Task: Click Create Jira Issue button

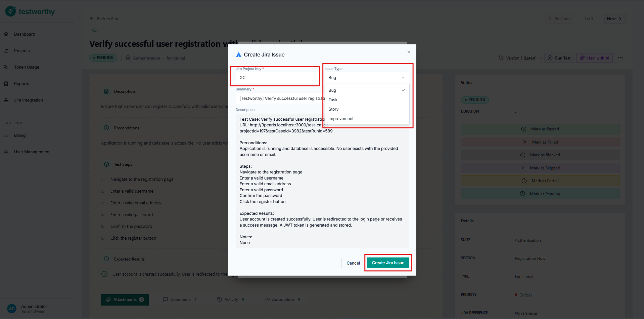Action: [388, 263]
